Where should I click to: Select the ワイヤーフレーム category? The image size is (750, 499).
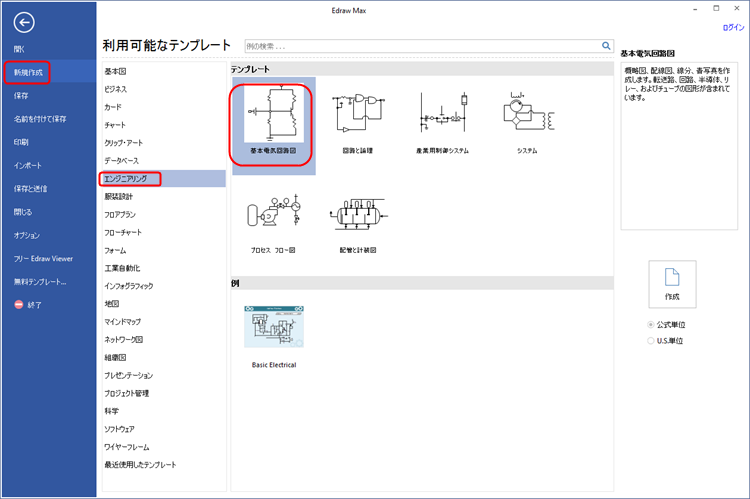127,447
